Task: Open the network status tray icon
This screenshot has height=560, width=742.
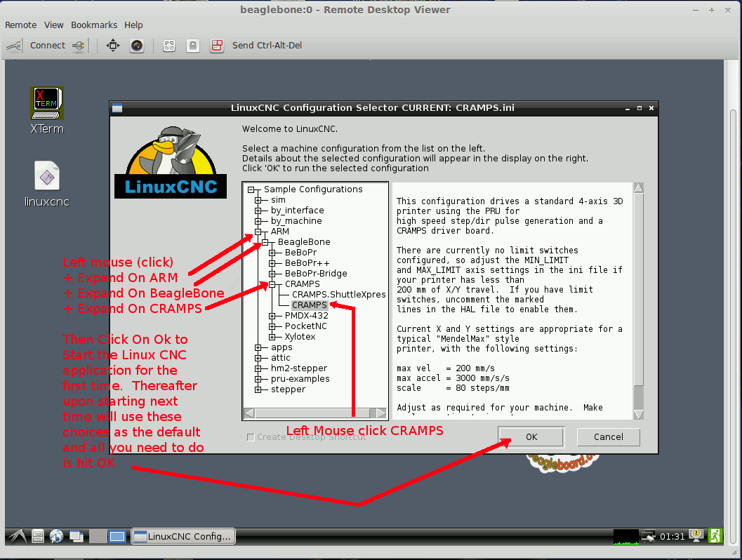Action: click(648, 536)
